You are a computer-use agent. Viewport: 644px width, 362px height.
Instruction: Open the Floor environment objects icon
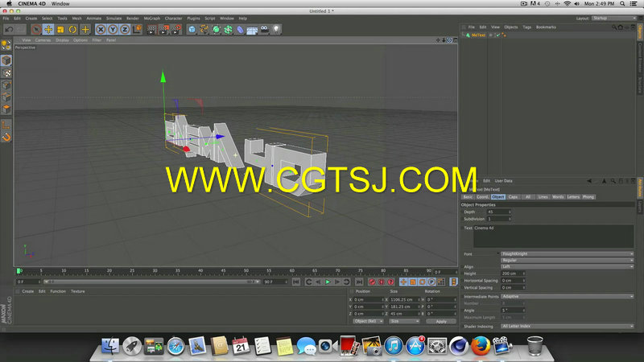252,29
